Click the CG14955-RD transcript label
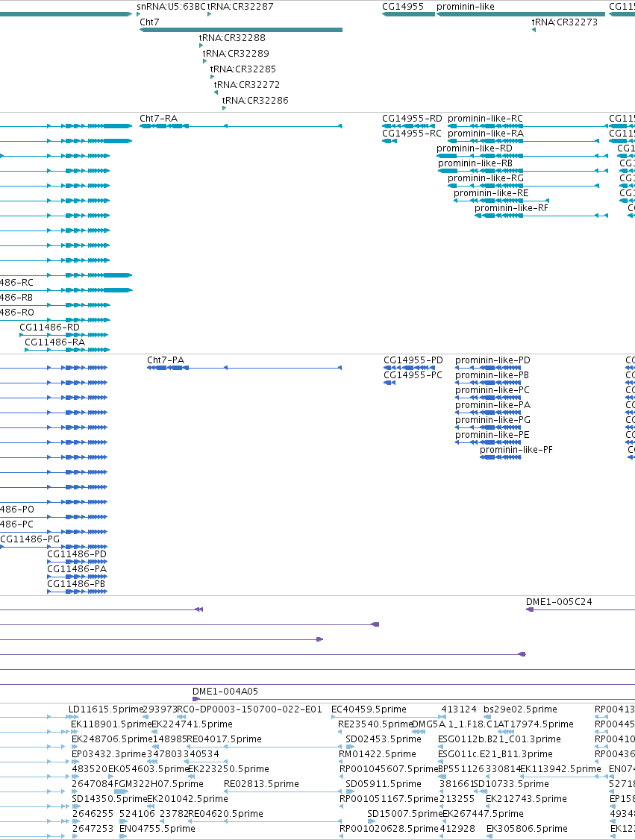The image size is (635, 840). coord(412,119)
